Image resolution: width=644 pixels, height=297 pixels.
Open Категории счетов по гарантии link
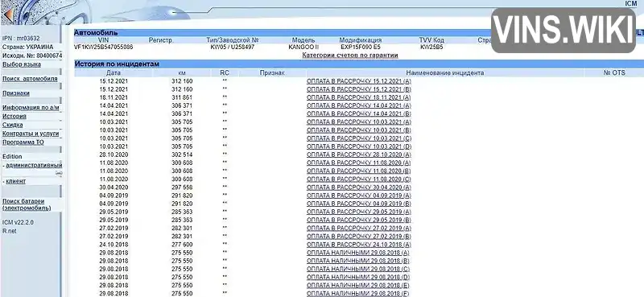click(350, 55)
